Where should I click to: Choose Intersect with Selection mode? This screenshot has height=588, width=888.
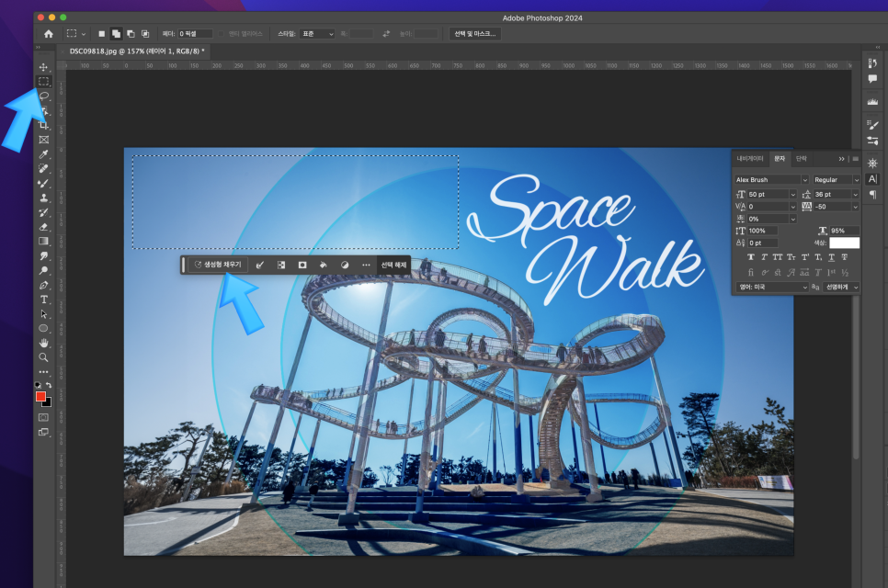(x=145, y=34)
